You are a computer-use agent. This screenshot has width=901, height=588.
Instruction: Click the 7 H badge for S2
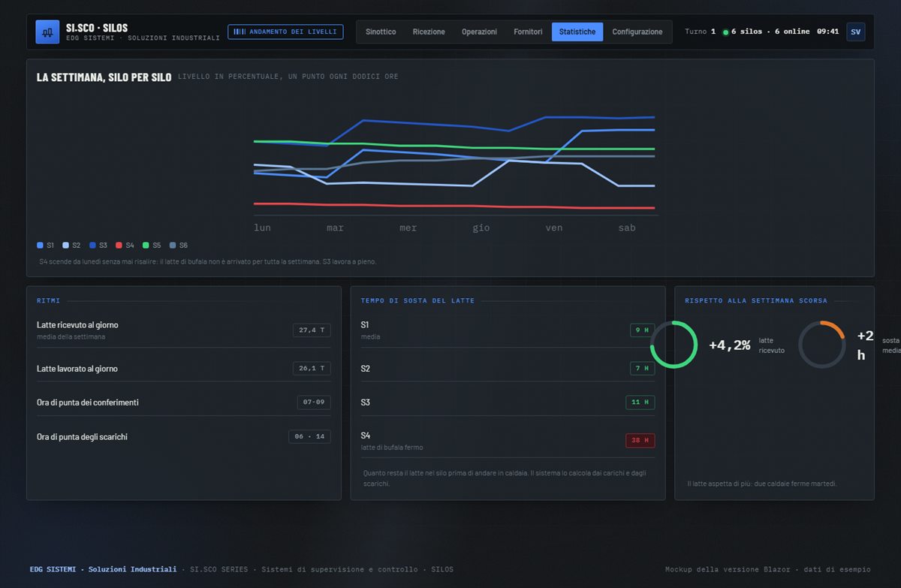pyautogui.click(x=643, y=369)
